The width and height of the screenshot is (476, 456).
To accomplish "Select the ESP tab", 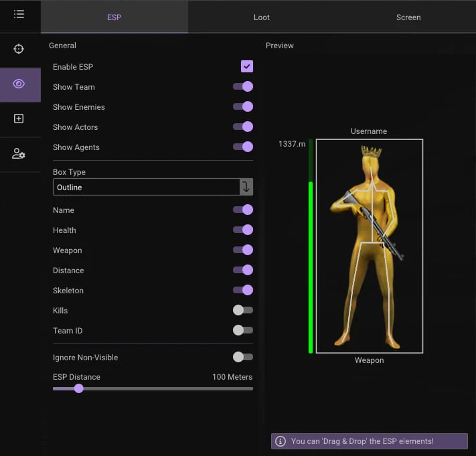I will pos(114,17).
